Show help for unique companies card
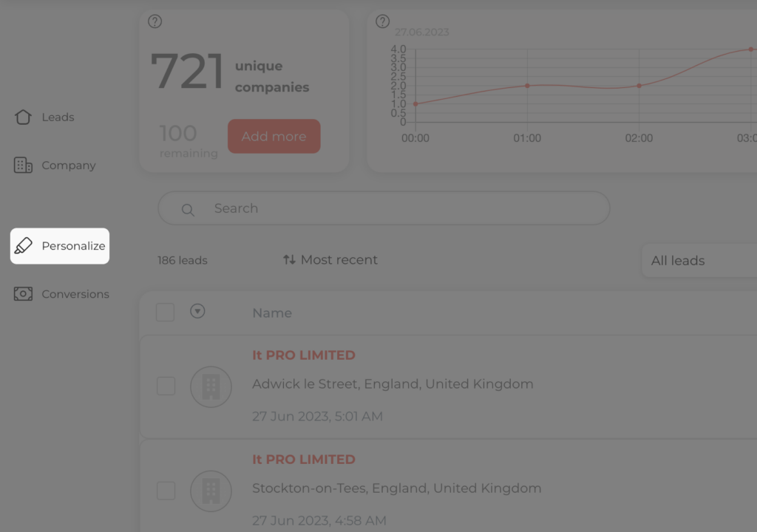The image size is (757, 532). coord(155,21)
